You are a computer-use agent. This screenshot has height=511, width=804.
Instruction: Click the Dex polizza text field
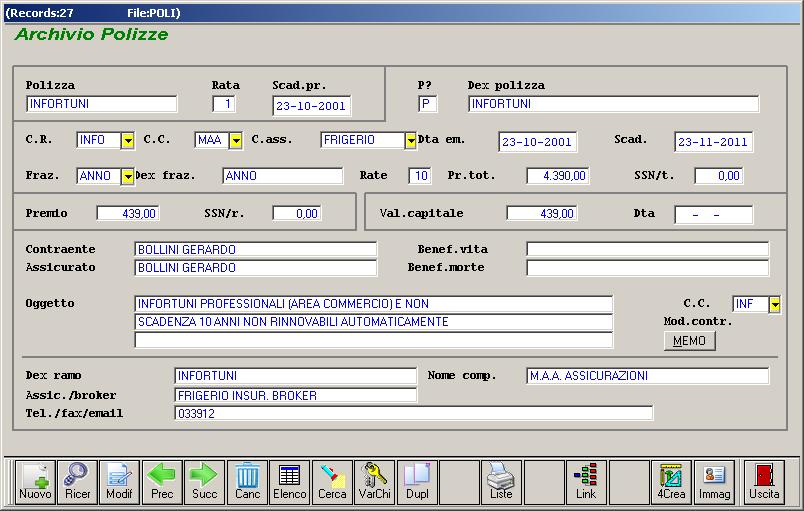(613, 104)
